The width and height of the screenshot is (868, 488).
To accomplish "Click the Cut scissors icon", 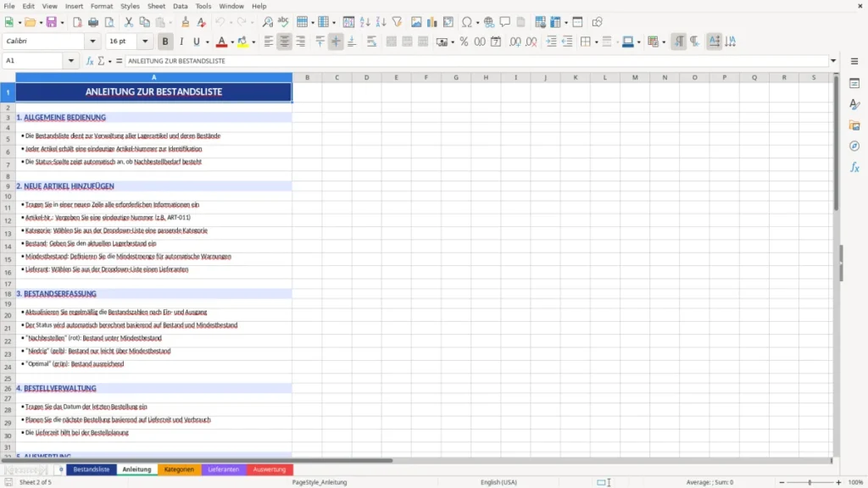I will tap(129, 22).
